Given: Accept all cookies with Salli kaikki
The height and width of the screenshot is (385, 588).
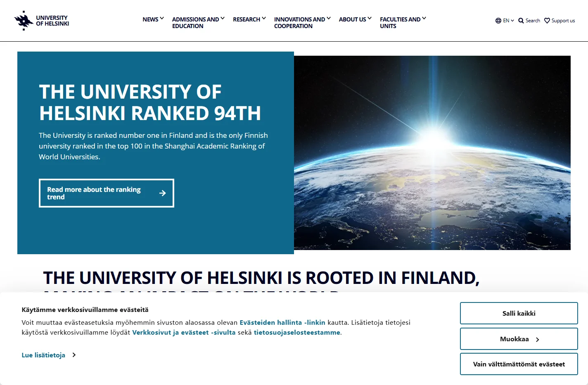Looking at the screenshot, I should pyautogui.click(x=519, y=313).
